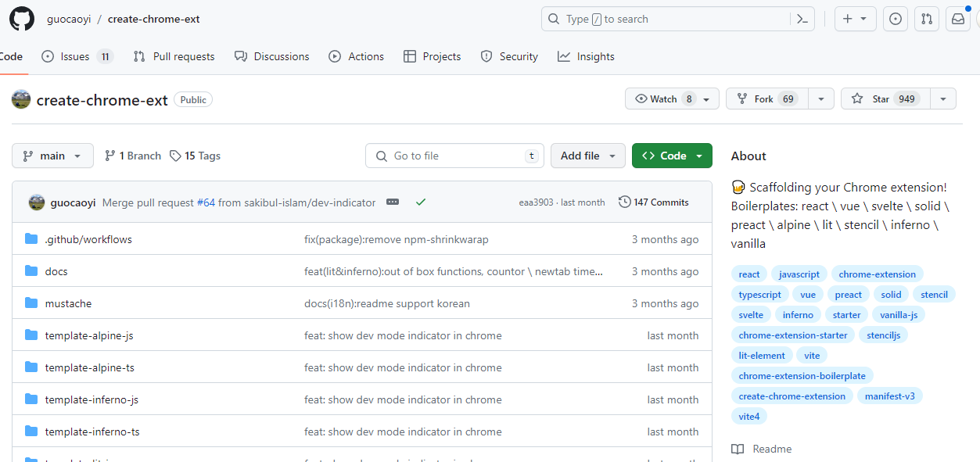The width and height of the screenshot is (980, 462).
Task: Click guocaoyi author name in commit row
Action: pyautogui.click(x=73, y=202)
